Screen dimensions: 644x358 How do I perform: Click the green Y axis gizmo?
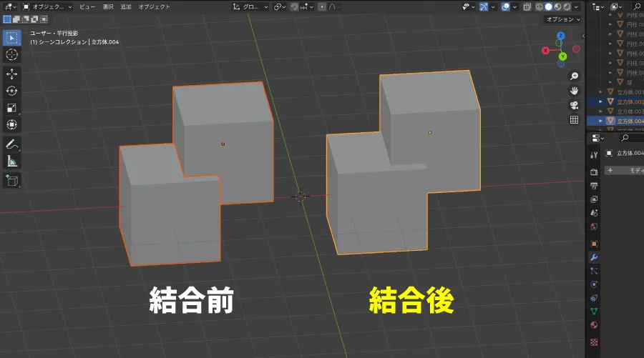point(563,56)
